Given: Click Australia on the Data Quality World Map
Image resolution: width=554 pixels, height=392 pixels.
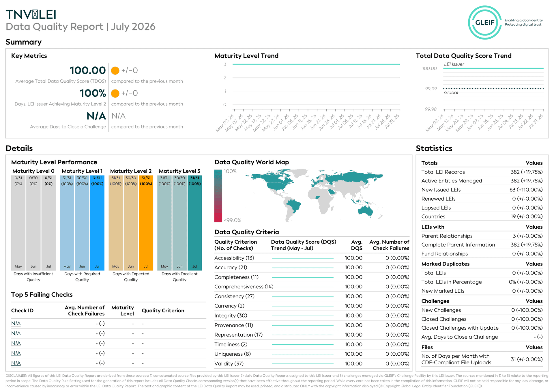Looking at the screenshot, I should pos(365,210).
